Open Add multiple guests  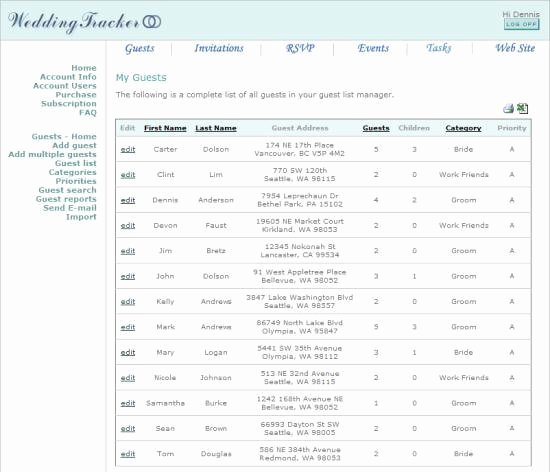tap(52, 154)
